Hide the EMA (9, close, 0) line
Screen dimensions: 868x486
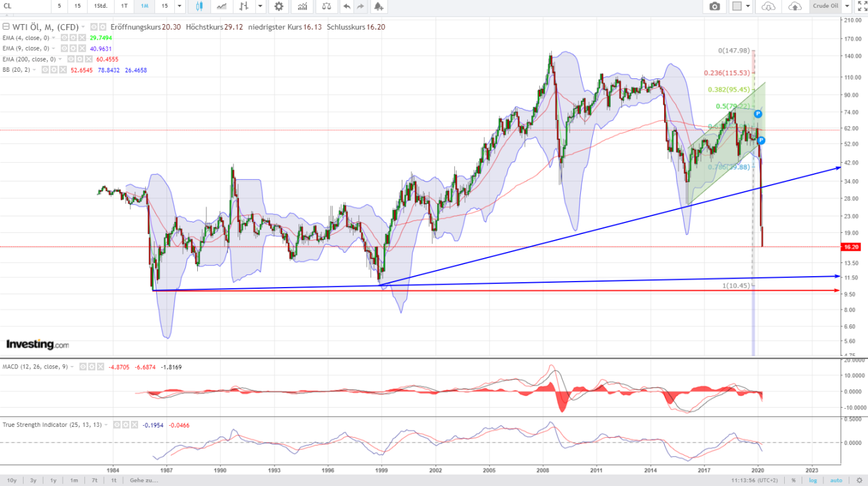coord(64,48)
